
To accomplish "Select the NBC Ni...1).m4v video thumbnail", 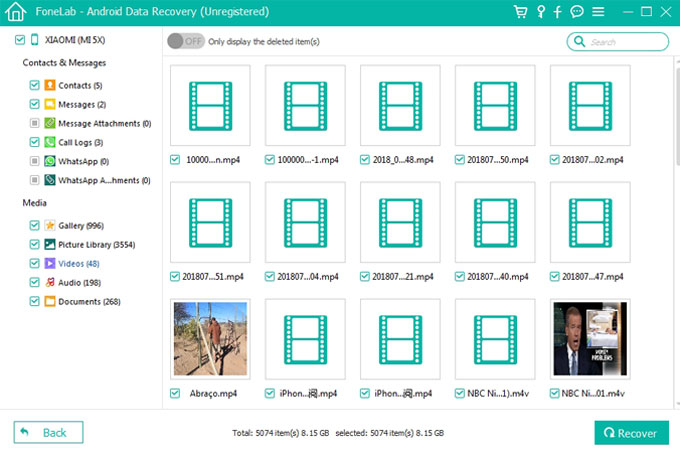I will pyautogui.click(x=495, y=339).
